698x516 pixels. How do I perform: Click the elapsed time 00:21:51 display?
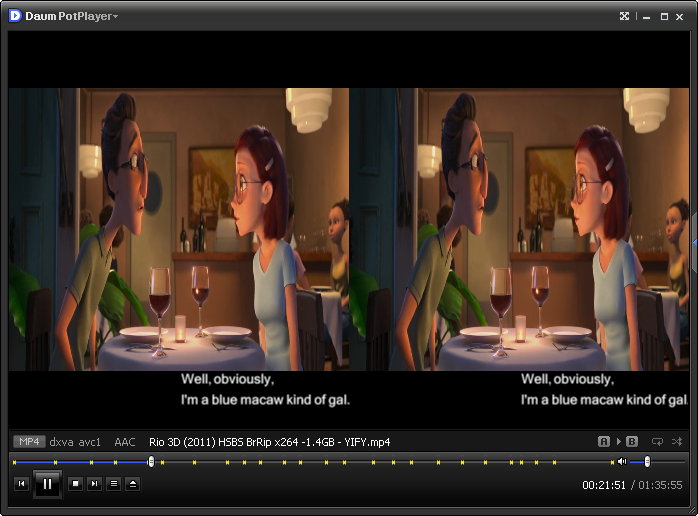click(604, 485)
